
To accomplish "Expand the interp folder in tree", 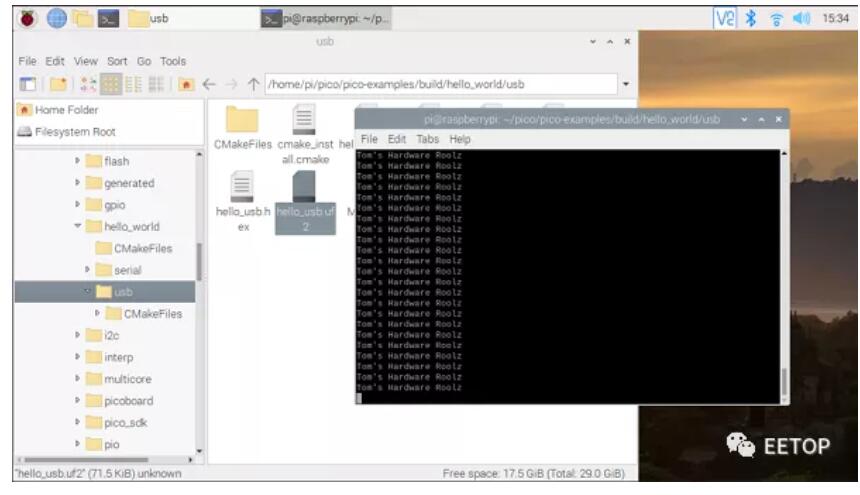I will pos(77,357).
